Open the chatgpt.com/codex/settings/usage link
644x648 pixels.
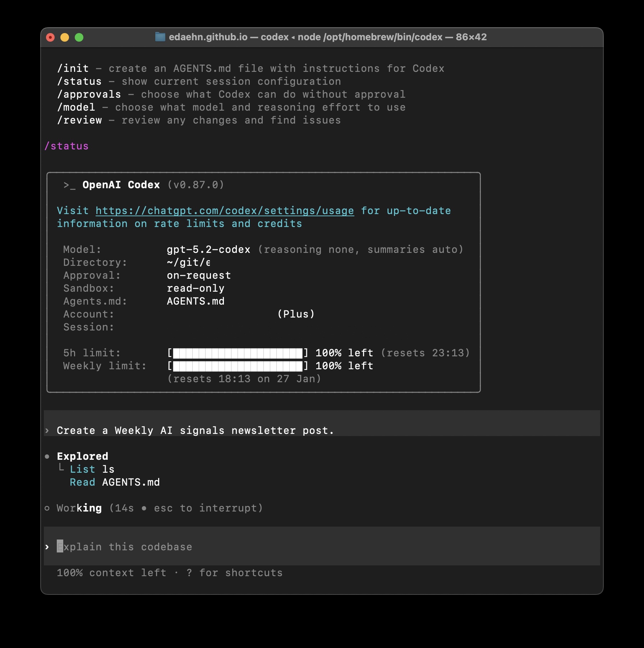[225, 211]
